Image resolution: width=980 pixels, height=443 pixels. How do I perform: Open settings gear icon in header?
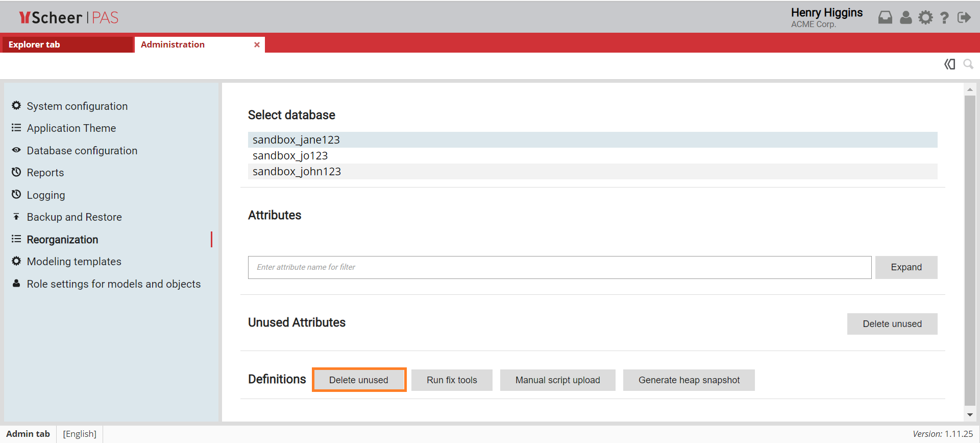[925, 18]
